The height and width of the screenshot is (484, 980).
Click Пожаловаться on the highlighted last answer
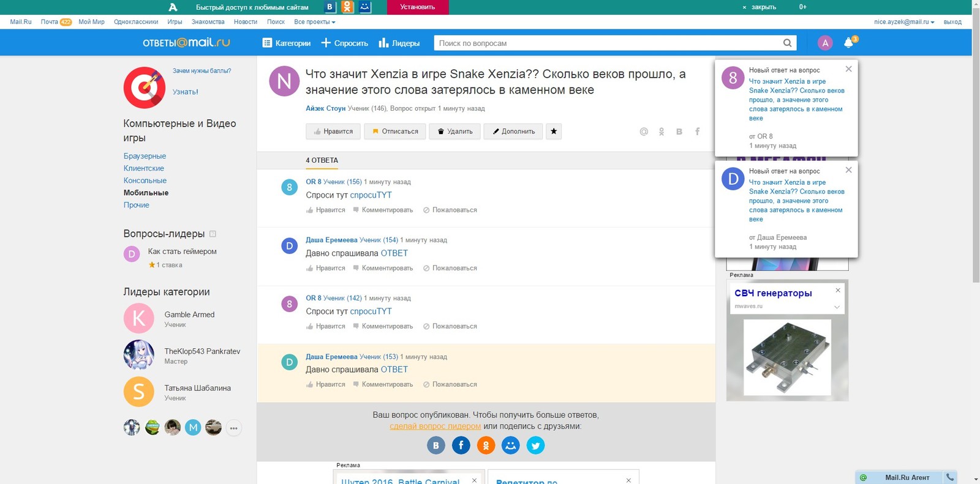[450, 385]
